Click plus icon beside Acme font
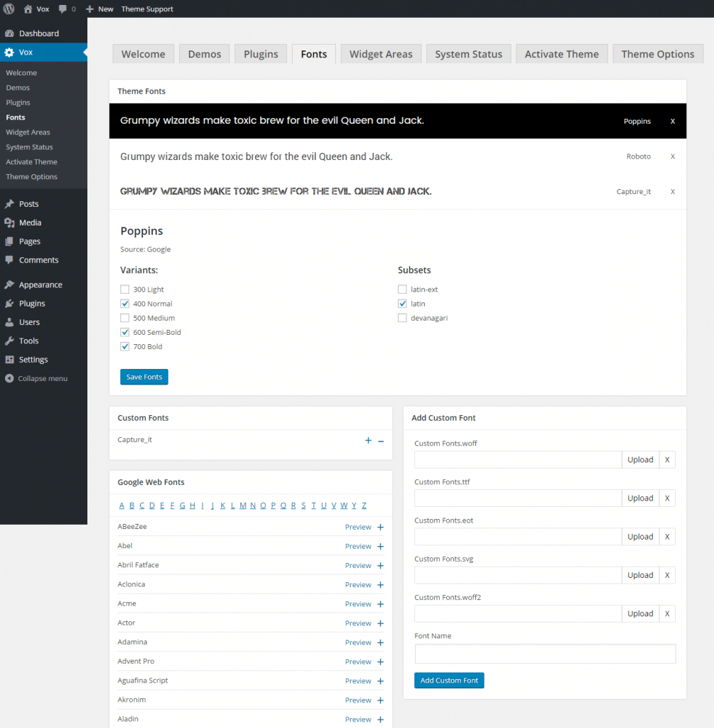This screenshot has height=728, width=714. click(380, 604)
